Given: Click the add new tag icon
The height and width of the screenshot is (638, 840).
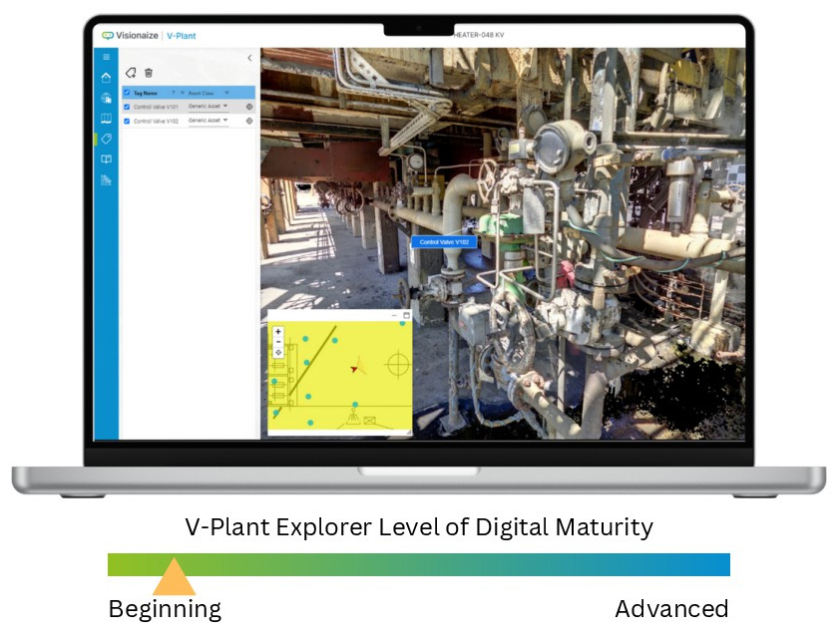Looking at the screenshot, I should (131, 73).
